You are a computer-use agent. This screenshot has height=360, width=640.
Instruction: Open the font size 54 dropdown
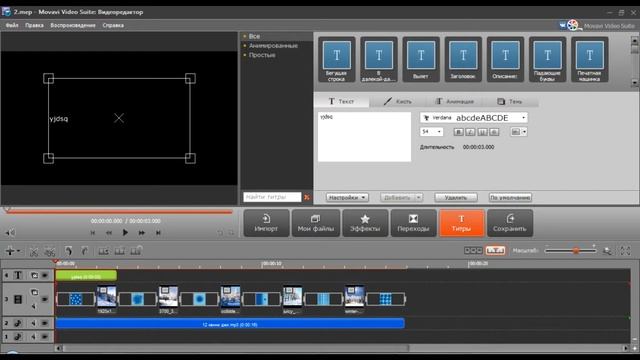tap(431, 132)
